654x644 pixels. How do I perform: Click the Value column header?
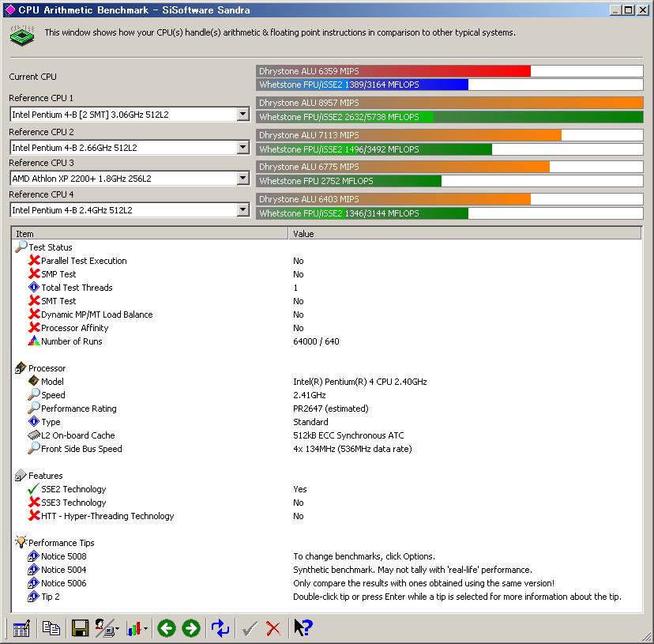coord(464,233)
